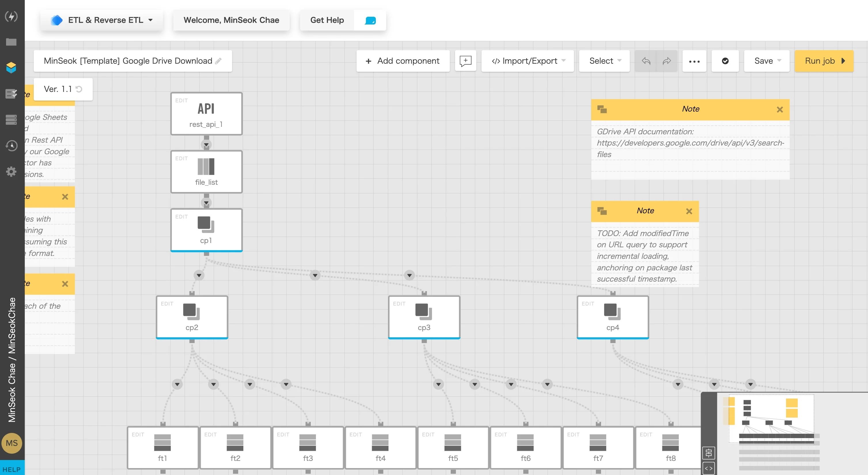Select the ft5 filter component

click(453, 448)
